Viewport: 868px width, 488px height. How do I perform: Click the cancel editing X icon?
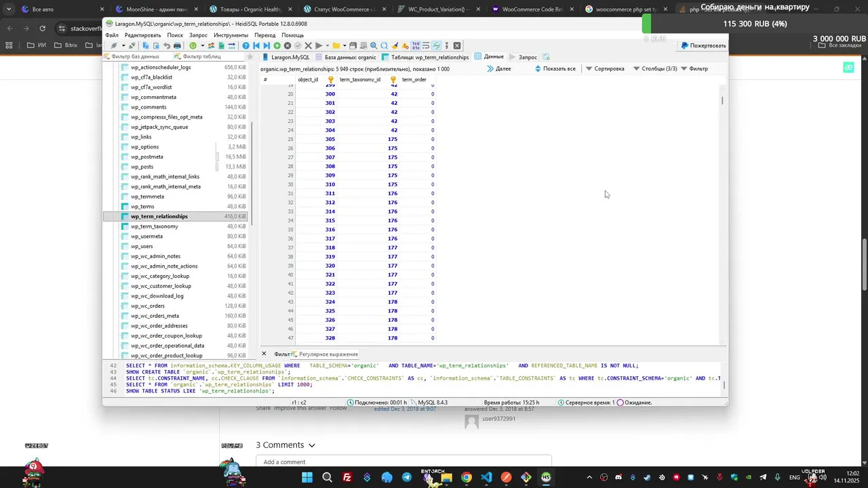[x=309, y=45]
